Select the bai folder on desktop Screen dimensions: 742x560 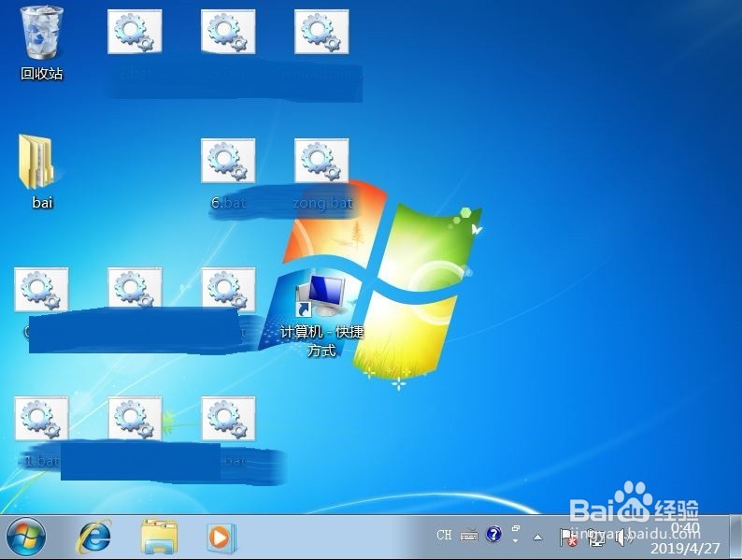pyautogui.click(x=42, y=172)
